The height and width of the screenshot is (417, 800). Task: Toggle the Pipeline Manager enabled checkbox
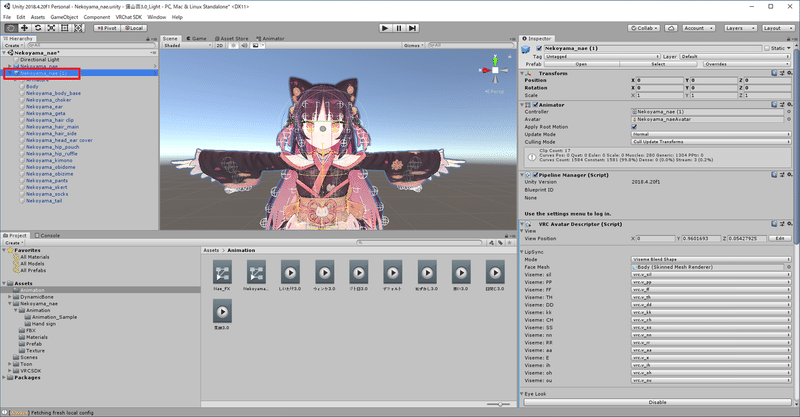click(x=535, y=175)
